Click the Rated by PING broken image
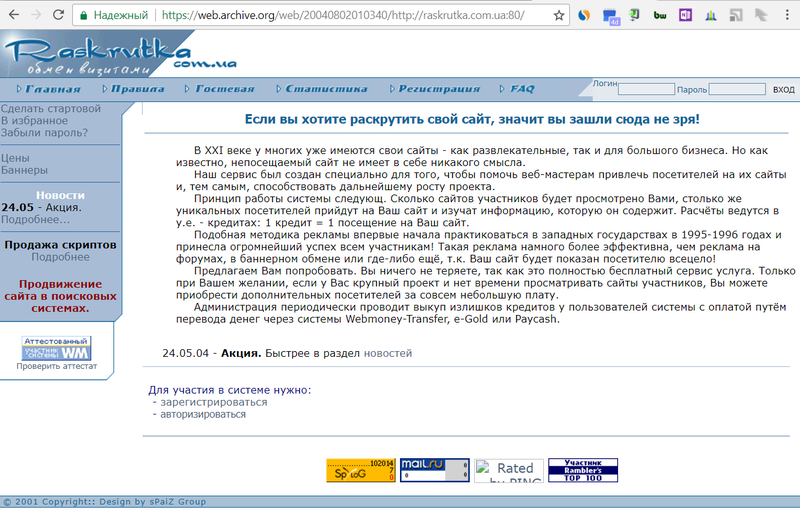This screenshot has width=800, height=514. click(509, 470)
